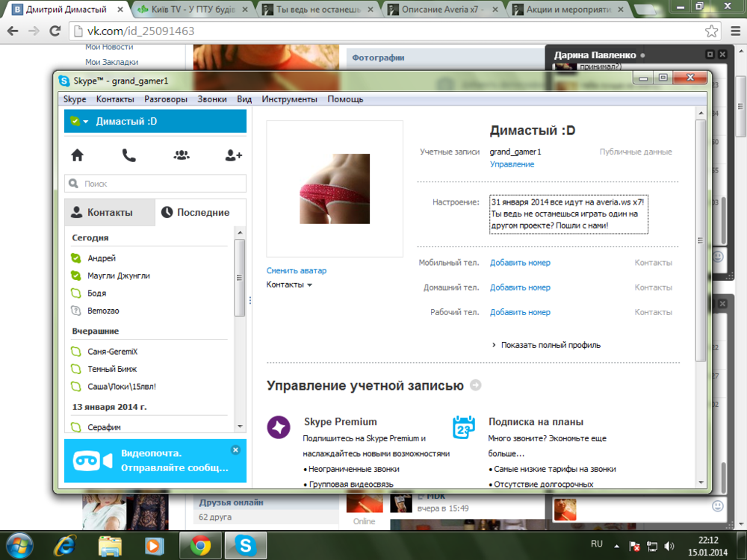This screenshot has height=560, width=747.
Task: Click the create group icon
Action: [181, 155]
